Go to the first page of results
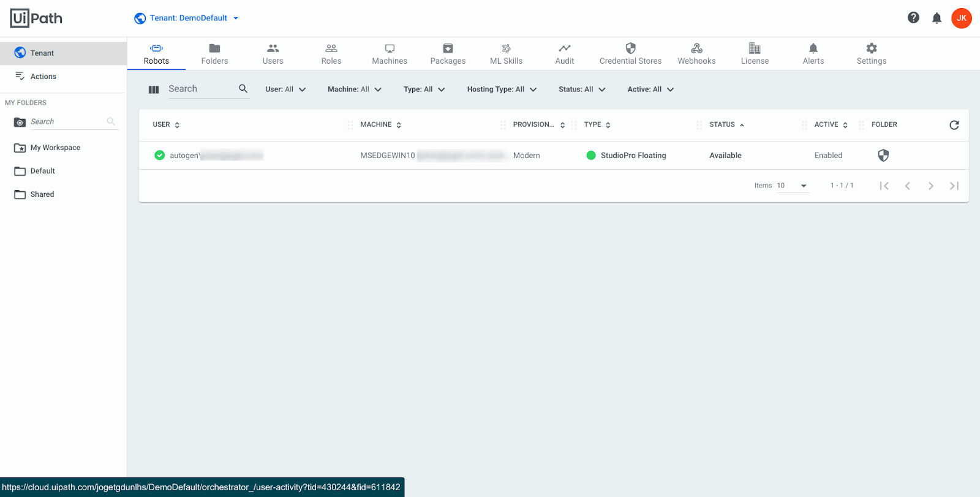 (884, 186)
